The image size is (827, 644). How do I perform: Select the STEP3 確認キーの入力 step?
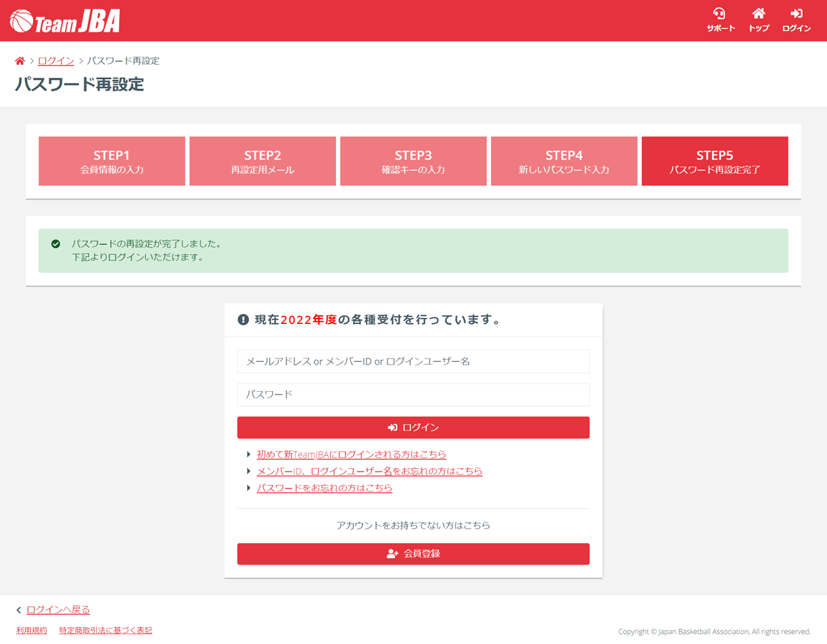pos(413,161)
